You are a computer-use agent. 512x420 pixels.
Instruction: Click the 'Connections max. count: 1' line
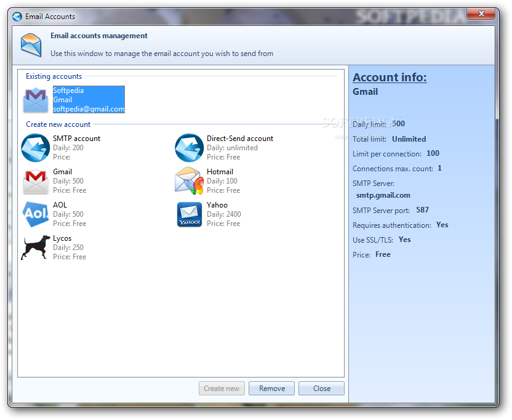pyautogui.click(x=397, y=169)
